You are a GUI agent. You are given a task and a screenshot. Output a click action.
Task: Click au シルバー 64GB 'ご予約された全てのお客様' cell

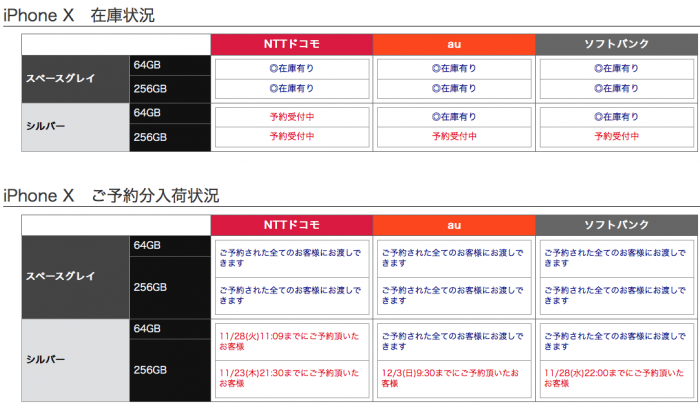point(454,342)
